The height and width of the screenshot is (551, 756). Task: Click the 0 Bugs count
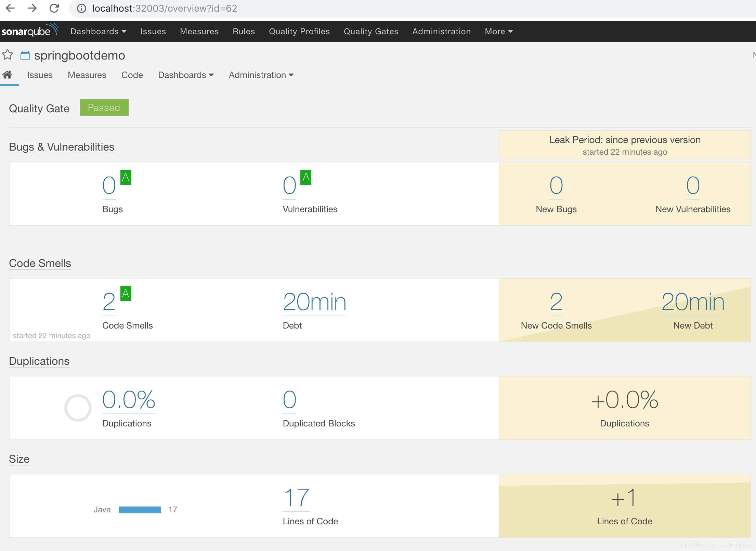[109, 186]
